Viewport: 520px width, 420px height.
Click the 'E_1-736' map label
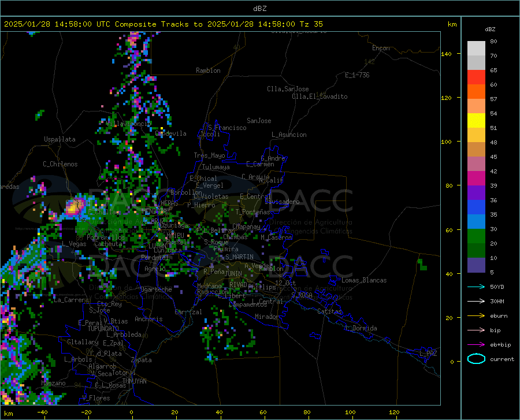click(x=357, y=75)
